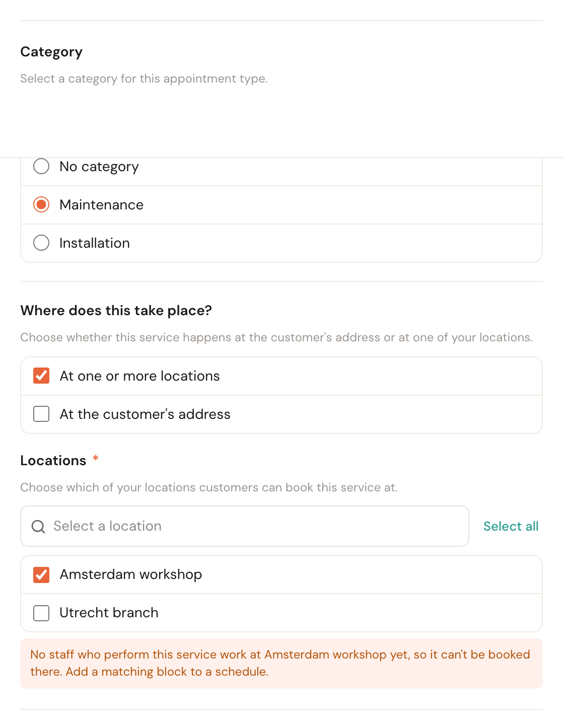Image resolution: width=563 pixels, height=728 pixels.
Task: Enable At the customer's address checkbox
Action: pos(41,414)
